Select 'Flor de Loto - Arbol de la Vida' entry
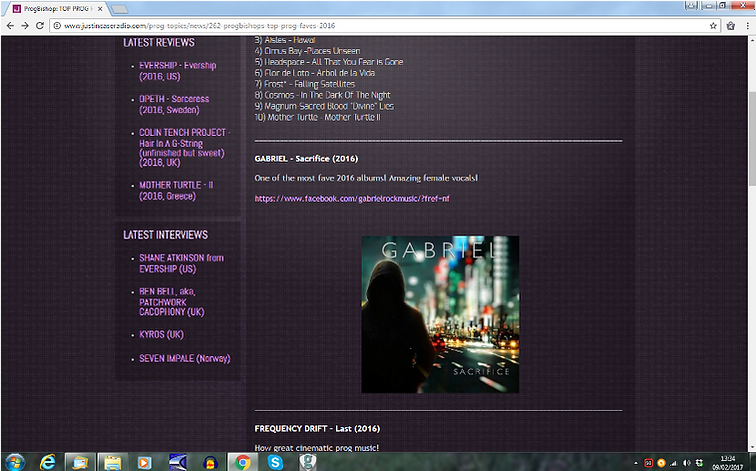The image size is (756, 471). click(x=315, y=73)
